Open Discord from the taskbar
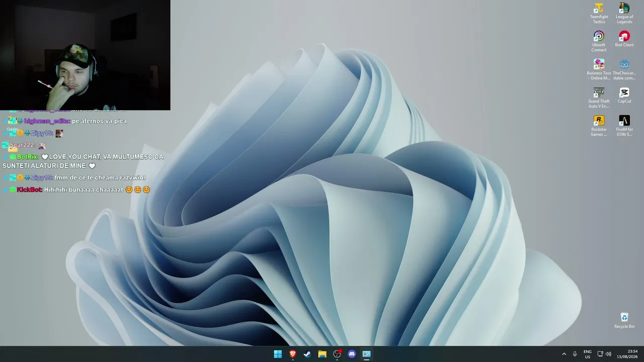The image size is (644, 362). (x=352, y=354)
